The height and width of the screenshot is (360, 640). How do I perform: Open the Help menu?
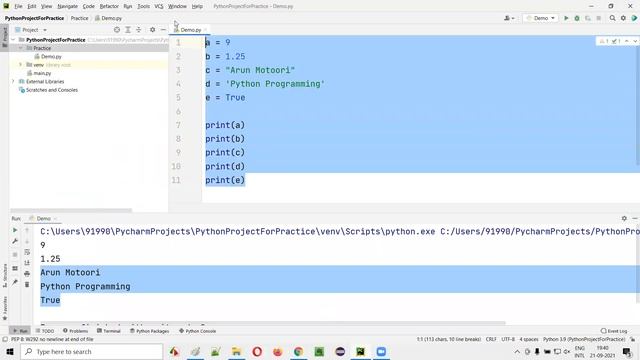197,7
